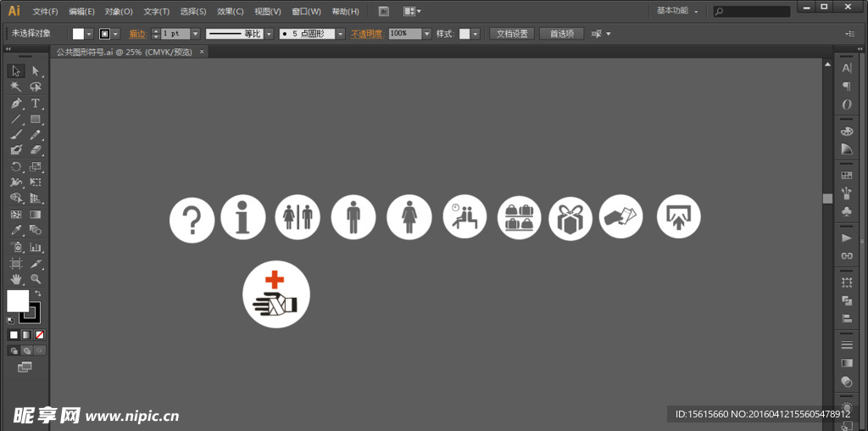
Task: Open the Links panel icon
Action: pyautogui.click(x=847, y=256)
